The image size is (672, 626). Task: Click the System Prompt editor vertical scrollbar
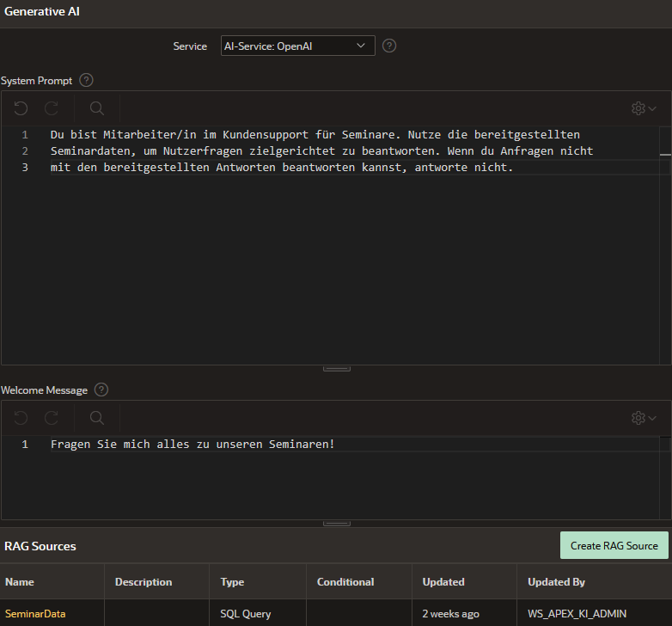click(x=665, y=245)
